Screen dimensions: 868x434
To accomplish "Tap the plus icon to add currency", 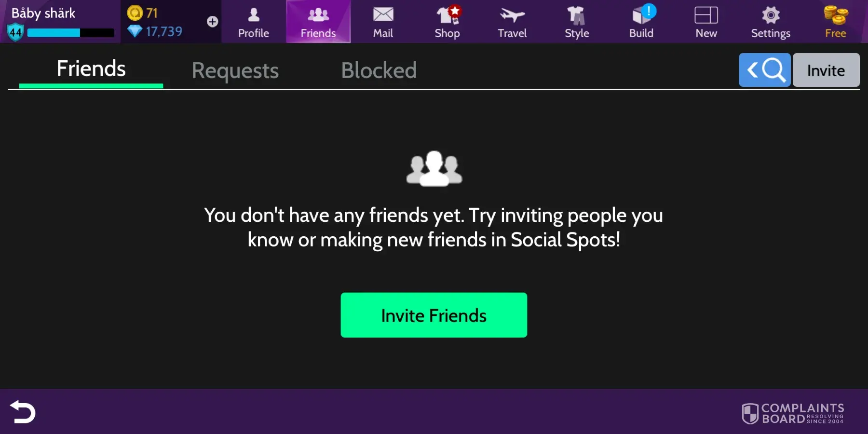I will (x=212, y=22).
